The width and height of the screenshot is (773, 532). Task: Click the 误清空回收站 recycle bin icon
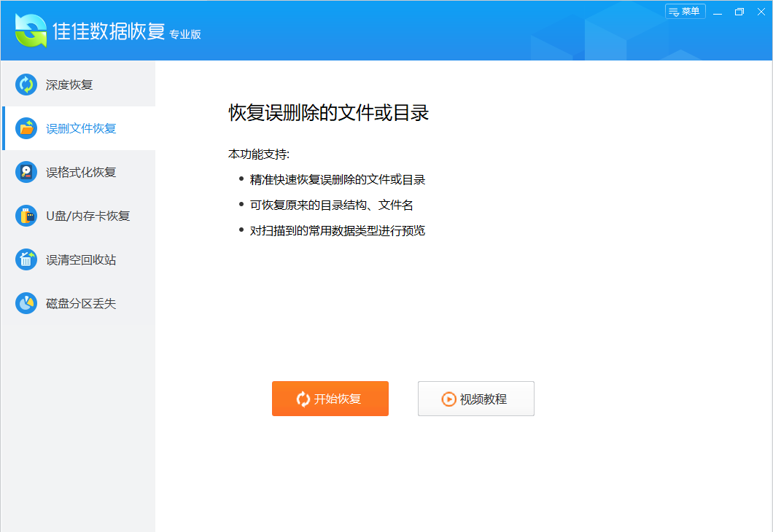26,259
